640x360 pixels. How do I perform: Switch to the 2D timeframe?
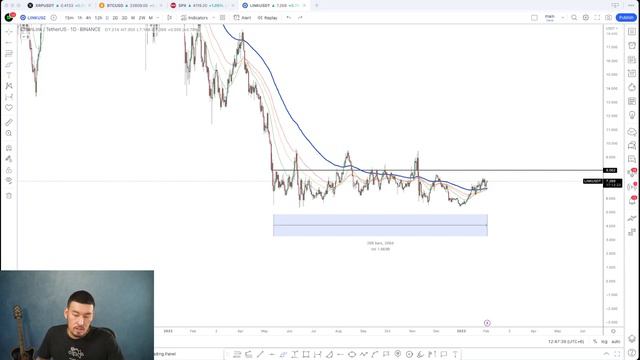coord(115,18)
